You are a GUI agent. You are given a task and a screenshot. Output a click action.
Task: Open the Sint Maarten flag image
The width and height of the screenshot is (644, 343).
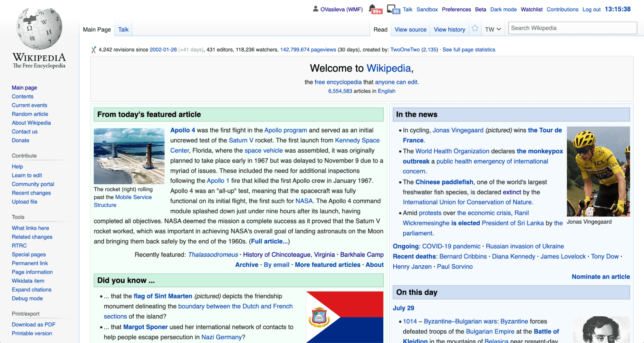pyautogui.click(x=345, y=317)
